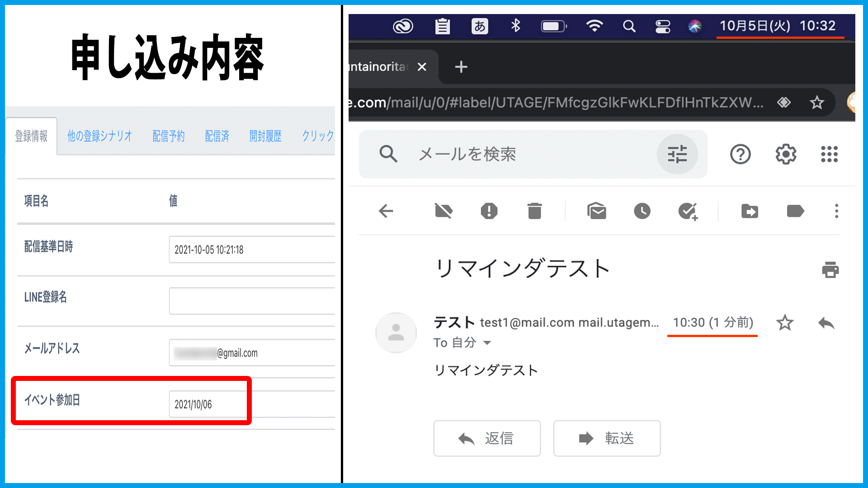Viewport: 868px width, 488px height.
Task: Expand recipient details arrow beside To 自分
Action: click(487, 343)
